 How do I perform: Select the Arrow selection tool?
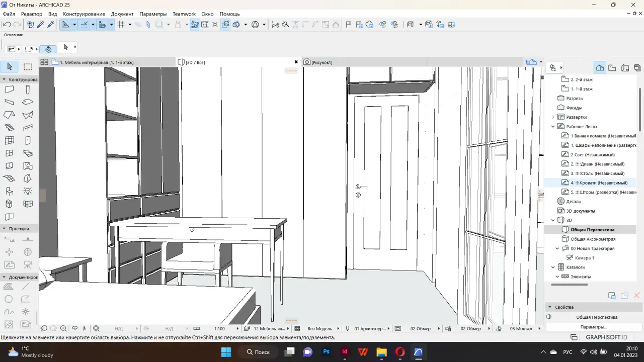coord(9,67)
